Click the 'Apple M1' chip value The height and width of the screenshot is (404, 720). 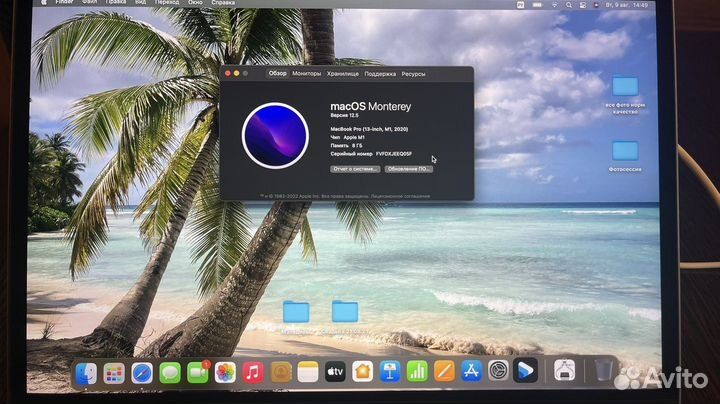(x=354, y=137)
